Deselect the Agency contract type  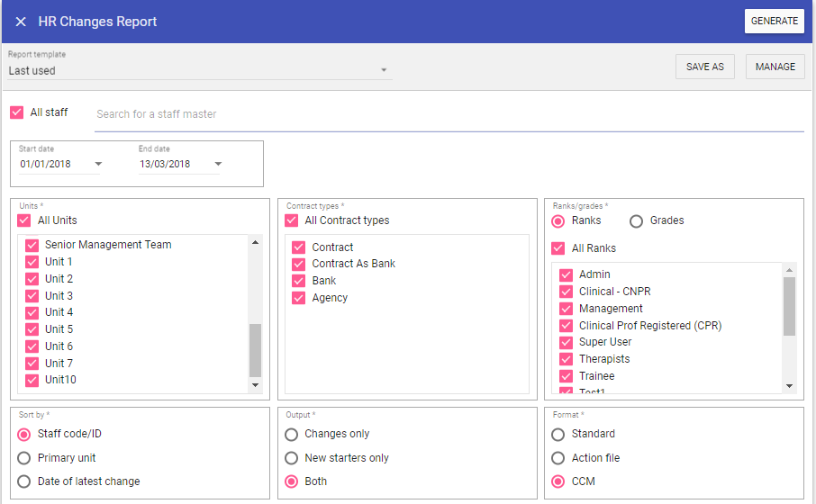point(299,298)
